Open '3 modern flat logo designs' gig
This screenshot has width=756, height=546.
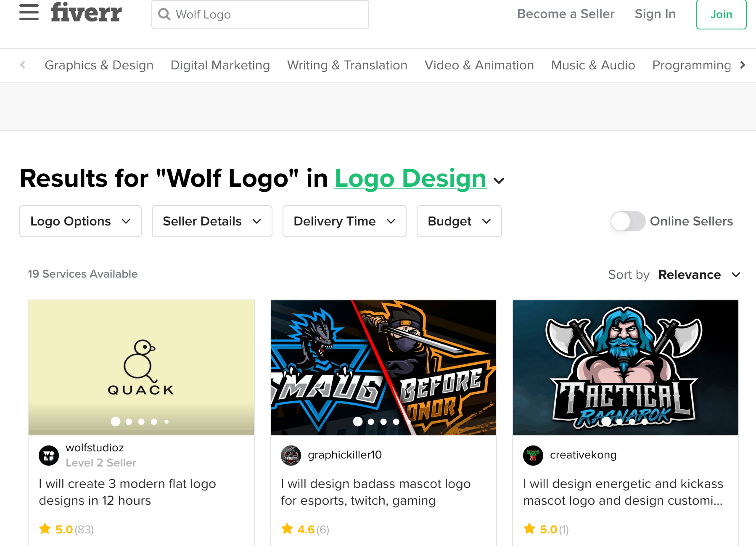click(127, 492)
